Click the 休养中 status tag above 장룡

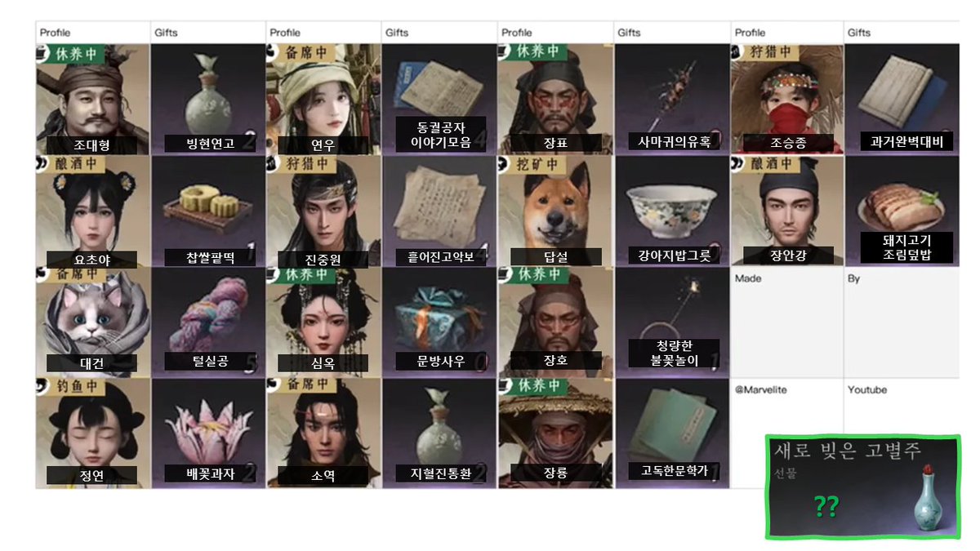tap(533, 387)
